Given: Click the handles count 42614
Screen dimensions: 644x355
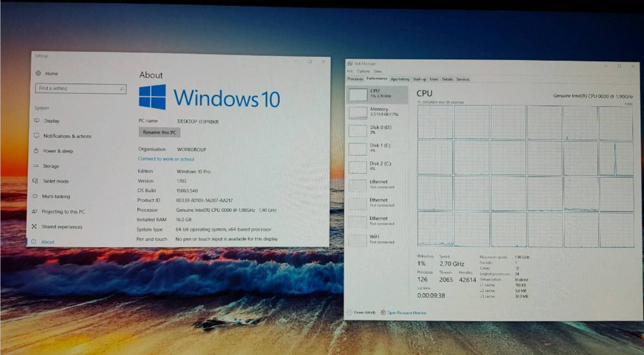Looking at the screenshot, I should 467,280.
